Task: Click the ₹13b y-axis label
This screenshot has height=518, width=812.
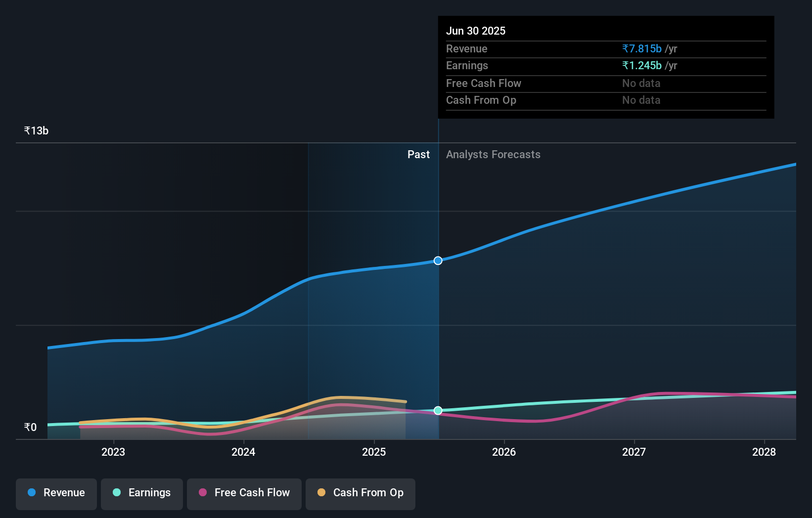Action: click(x=36, y=130)
